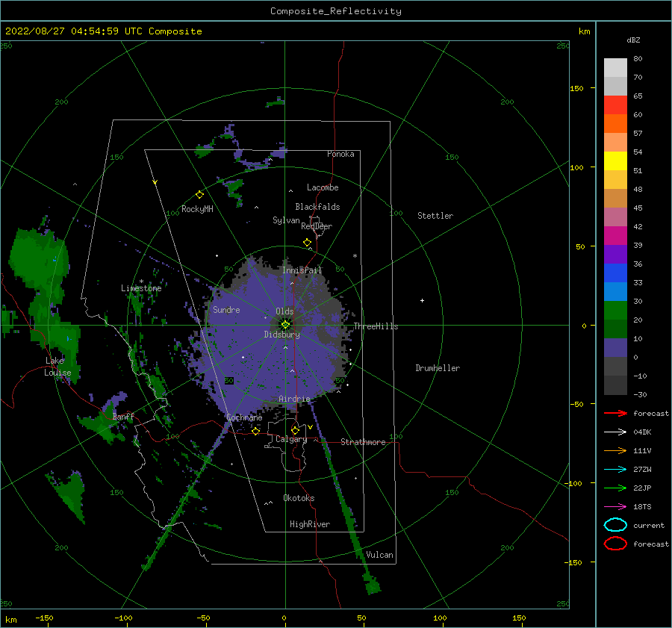Click the Sundre town label
This screenshot has height=628, width=672.
point(226,310)
